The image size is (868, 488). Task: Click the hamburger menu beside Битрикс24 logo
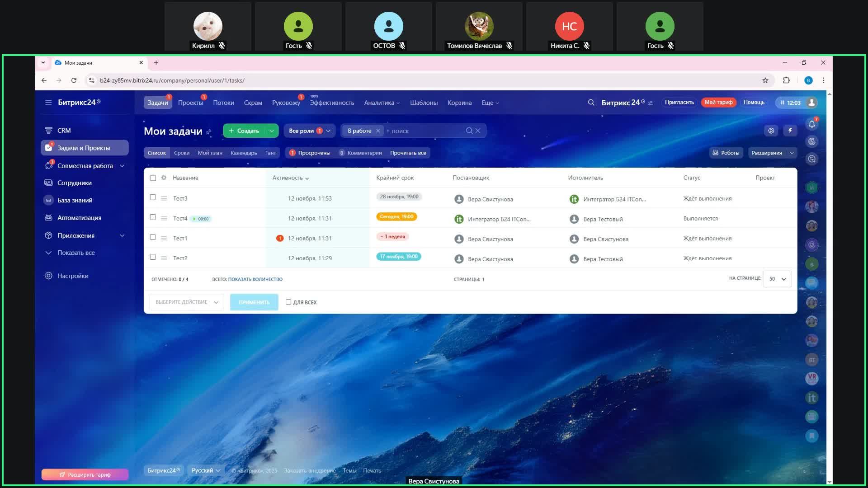(x=48, y=102)
